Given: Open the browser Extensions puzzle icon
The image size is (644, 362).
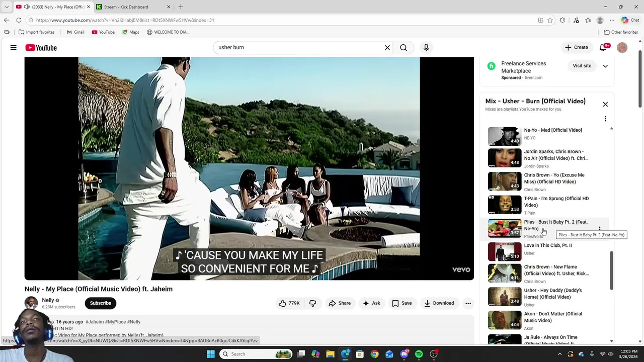Looking at the screenshot, I should (562, 20).
